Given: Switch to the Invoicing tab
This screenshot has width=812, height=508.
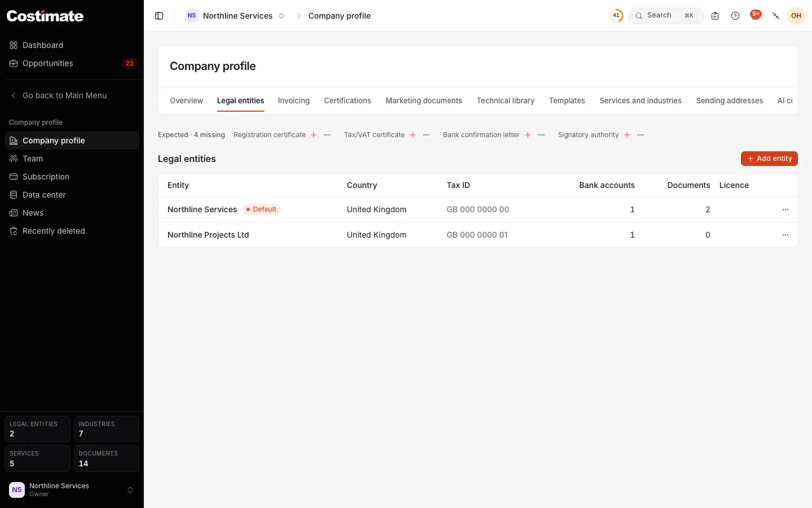Looking at the screenshot, I should click(294, 100).
